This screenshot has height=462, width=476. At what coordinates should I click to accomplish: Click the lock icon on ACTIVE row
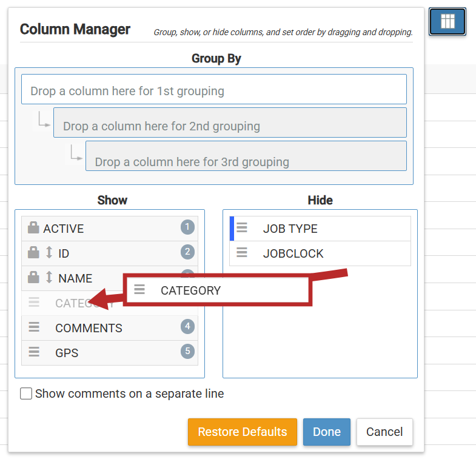coord(33,227)
